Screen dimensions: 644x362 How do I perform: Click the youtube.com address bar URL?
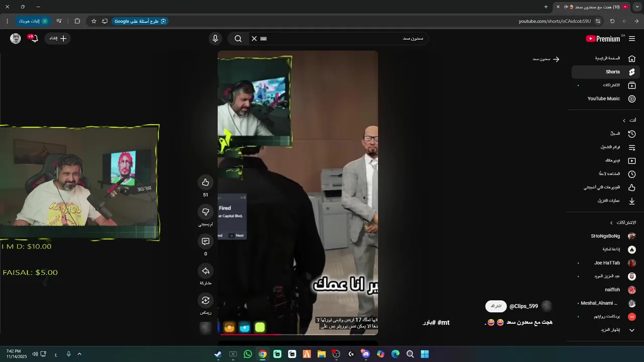tap(554, 21)
